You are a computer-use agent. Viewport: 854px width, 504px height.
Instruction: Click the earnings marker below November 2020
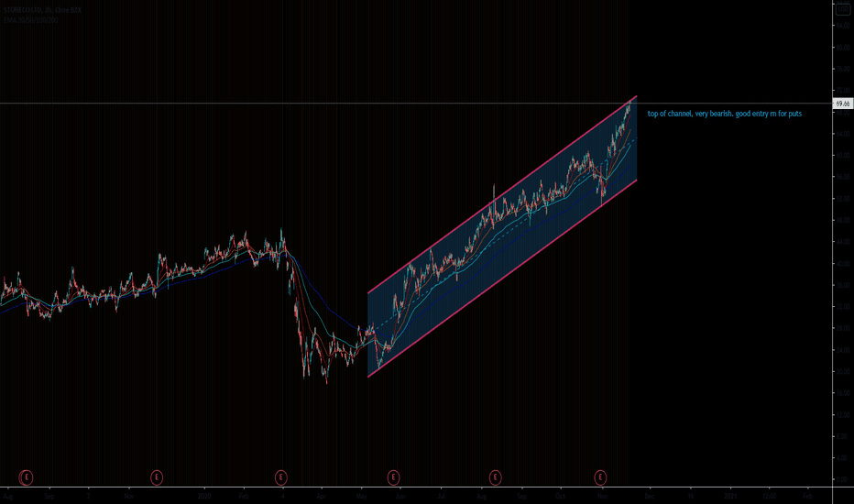(600, 477)
